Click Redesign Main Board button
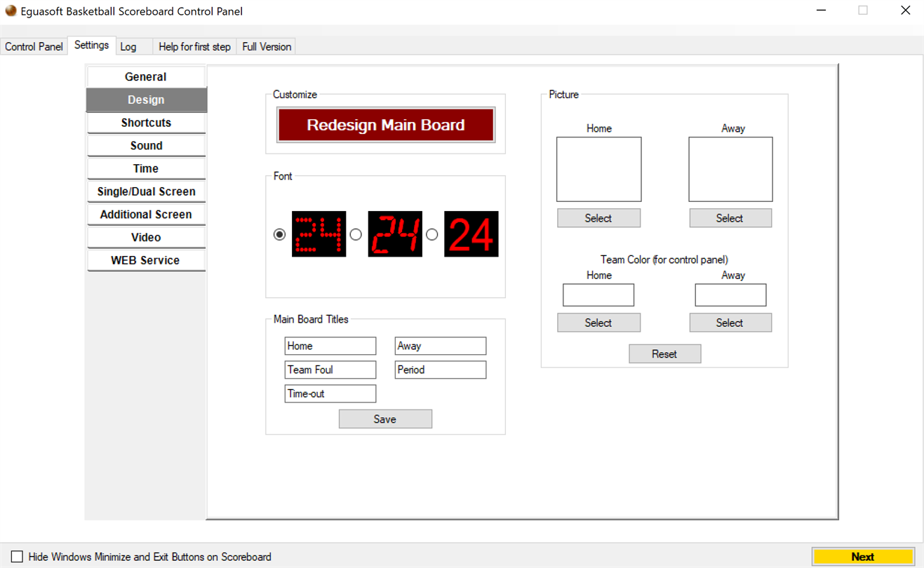The width and height of the screenshot is (924, 568). (386, 125)
